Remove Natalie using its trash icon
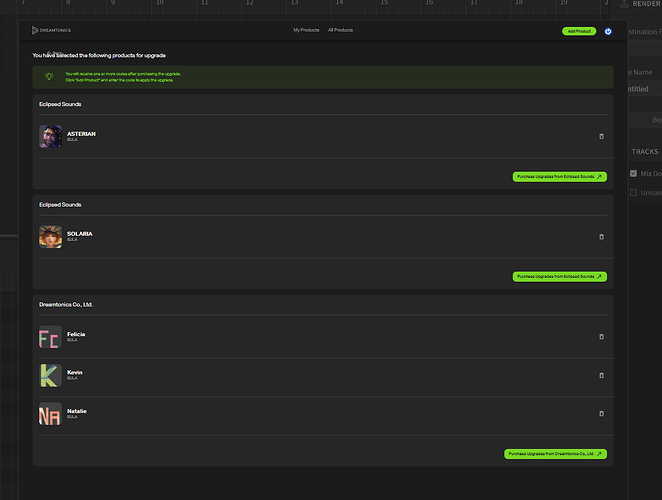The width and height of the screenshot is (662, 500). (x=602, y=413)
